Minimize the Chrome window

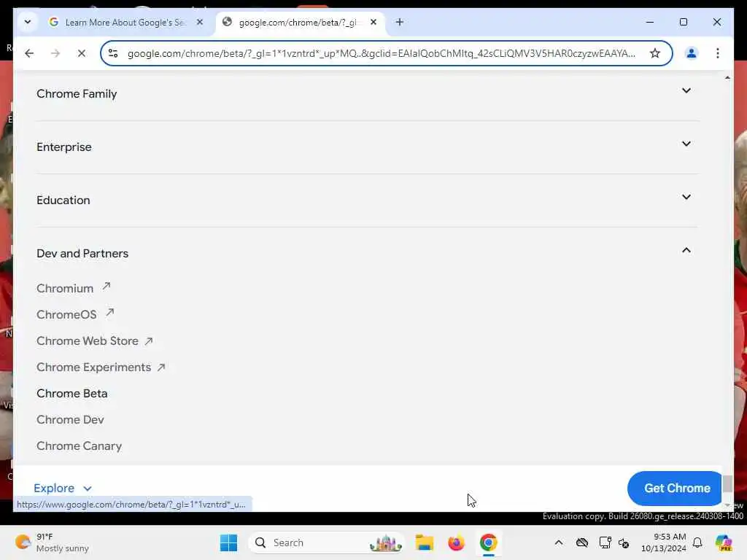650,22
